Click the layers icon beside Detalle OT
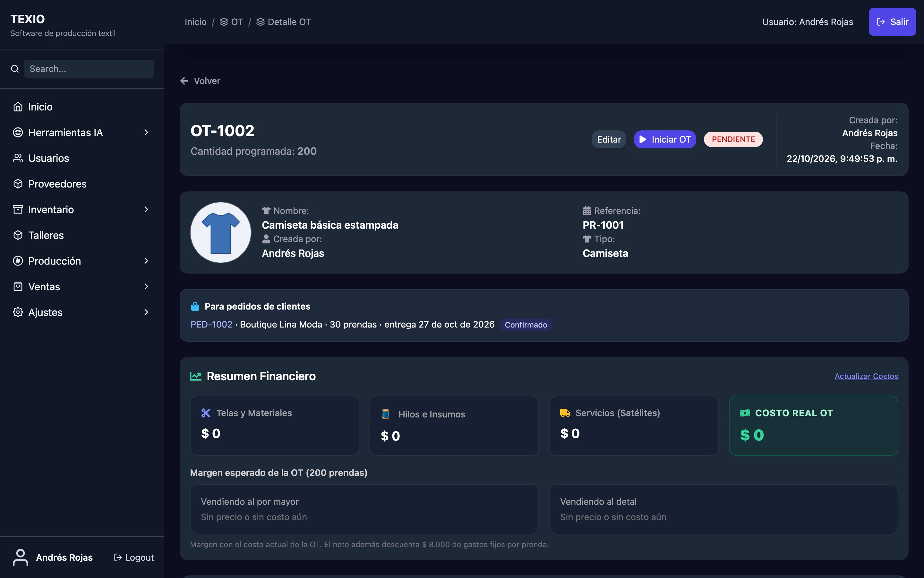The height and width of the screenshot is (578, 924). [x=261, y=22]
